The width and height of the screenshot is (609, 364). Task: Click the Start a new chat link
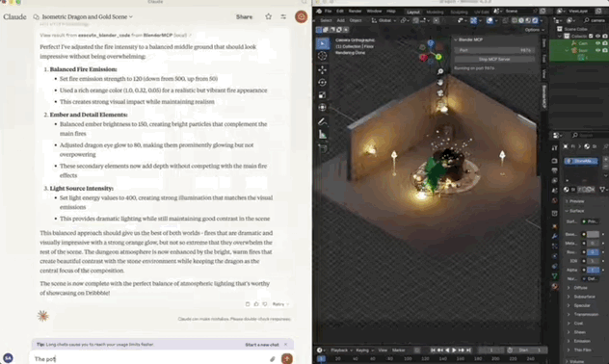(x=262, y=345)
